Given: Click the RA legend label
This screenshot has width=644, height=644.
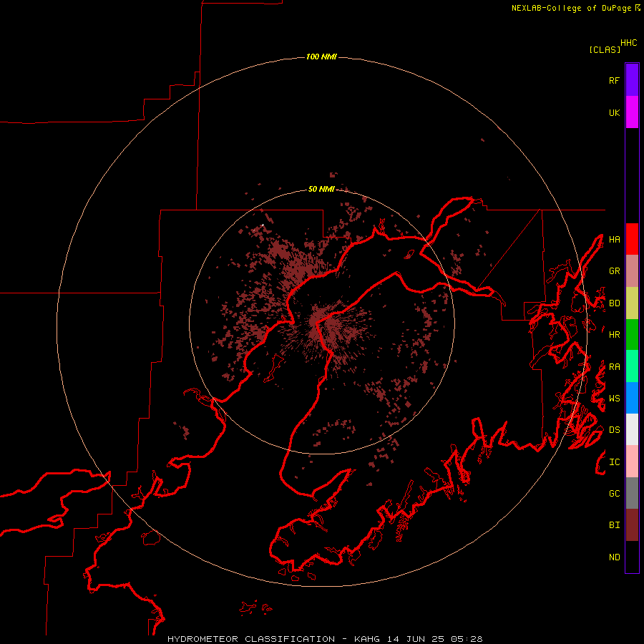Looking at the screenshot, I should 614,367.
